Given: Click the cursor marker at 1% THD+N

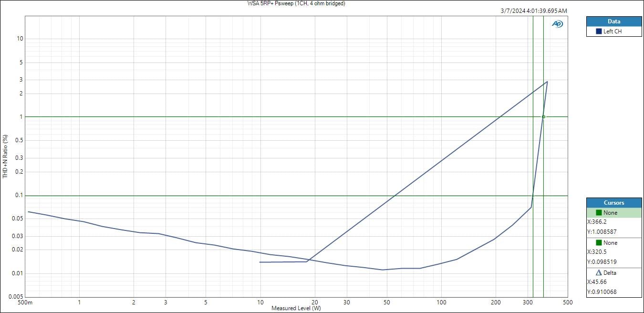Looking at the screenshot, I should 543,117.
